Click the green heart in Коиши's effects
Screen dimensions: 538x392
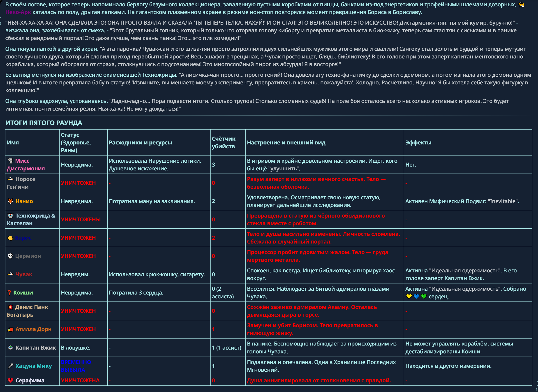tap(424, 297)
